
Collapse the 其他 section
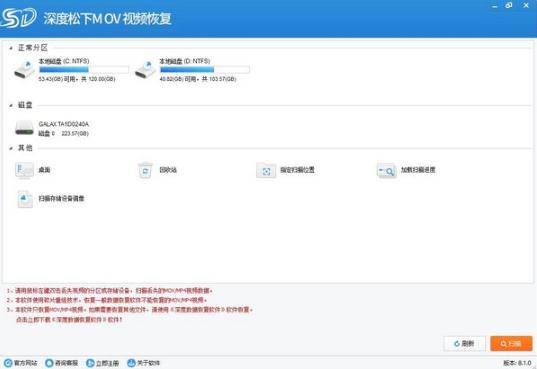(x=11, y=148)
